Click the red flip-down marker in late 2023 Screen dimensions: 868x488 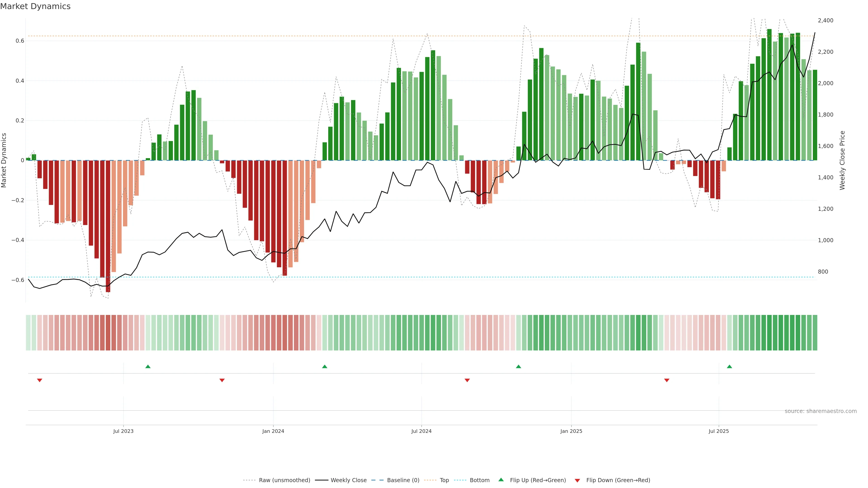click(x=222, y=380)
